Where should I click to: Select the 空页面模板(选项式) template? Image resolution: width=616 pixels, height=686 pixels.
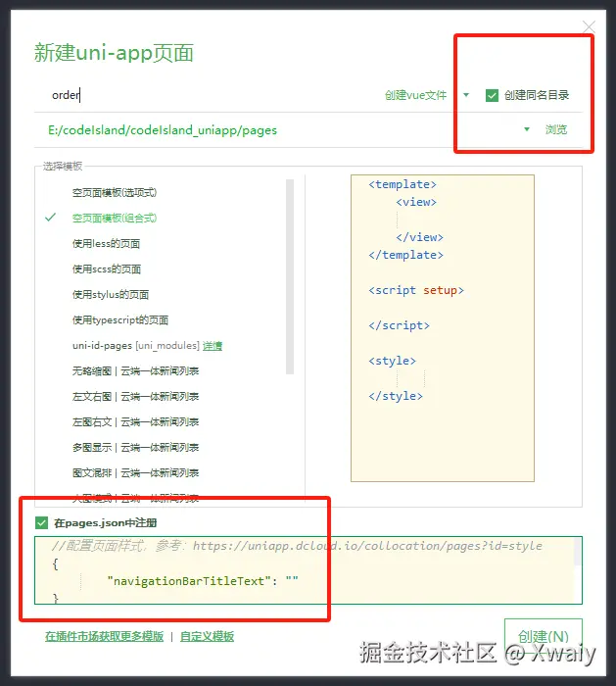click(115, 192)
